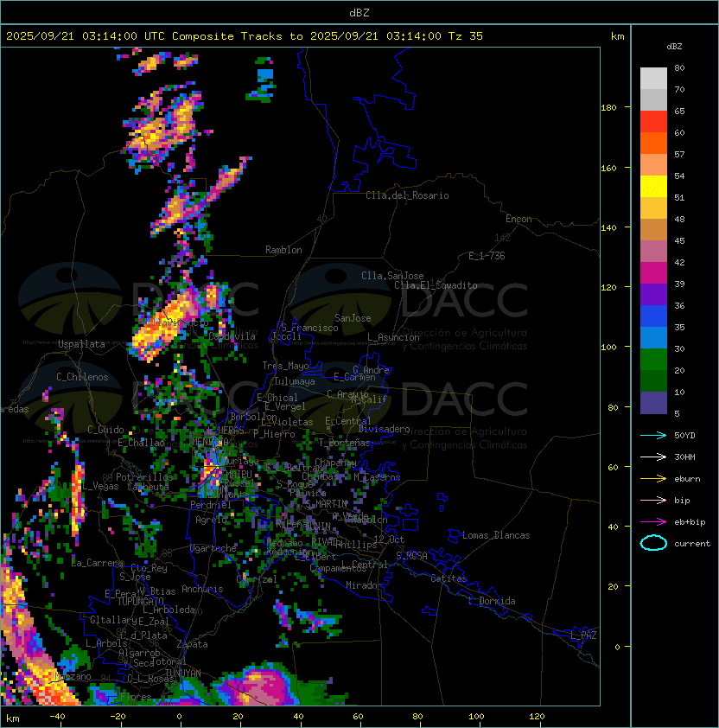Image resolution: width=719 pixels, height=728 pixels.
Task: Click the 'Clla.del_Rosario' map label
Action: pos(407,195)
